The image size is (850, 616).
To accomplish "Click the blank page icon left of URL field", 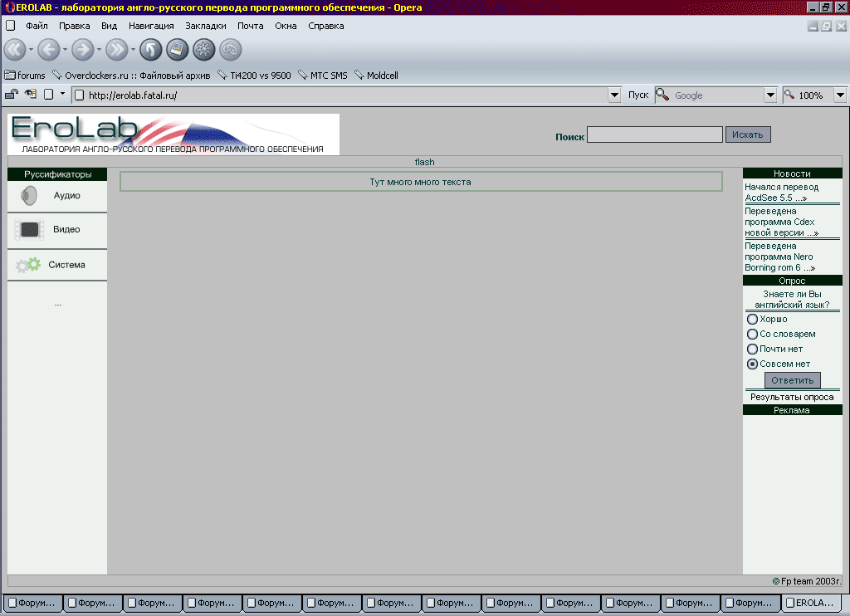I will coord(48,95).
